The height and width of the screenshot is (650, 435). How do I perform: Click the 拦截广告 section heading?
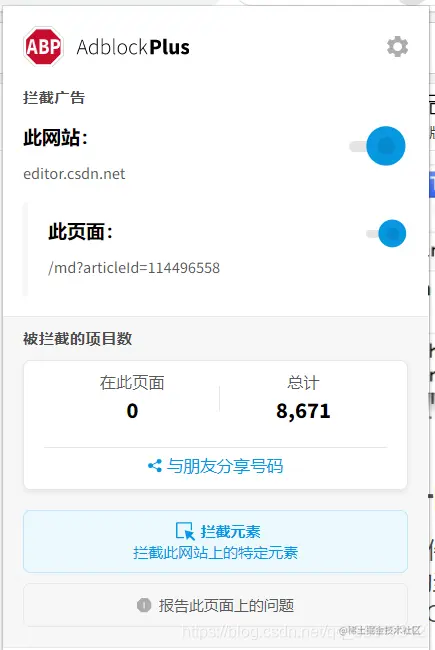(54, 98)
